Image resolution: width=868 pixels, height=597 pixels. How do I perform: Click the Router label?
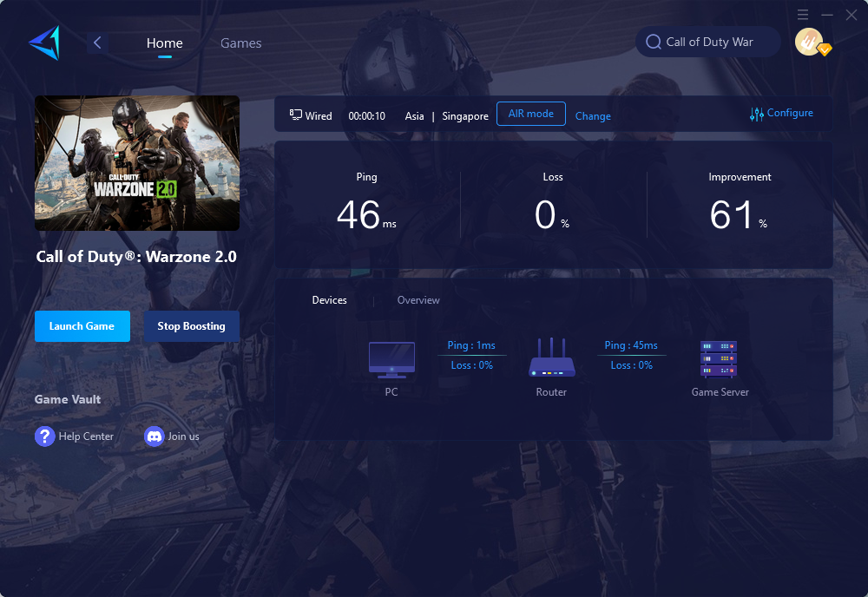pos(551,391)
